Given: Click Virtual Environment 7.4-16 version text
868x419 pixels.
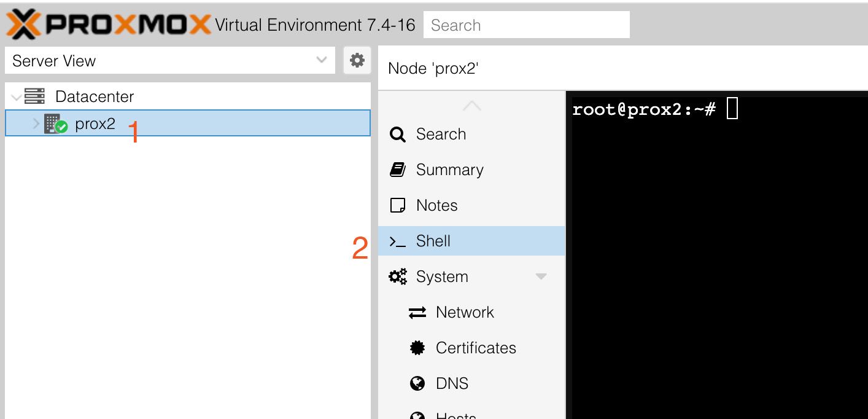Looking at the screenshot, I should tap(315, 25).
